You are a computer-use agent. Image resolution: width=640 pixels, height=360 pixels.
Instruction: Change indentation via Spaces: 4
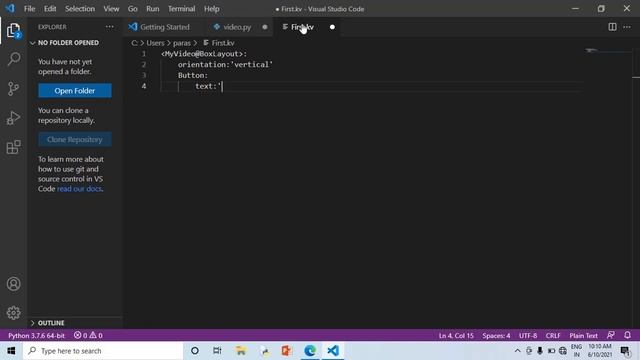(496, 336)
